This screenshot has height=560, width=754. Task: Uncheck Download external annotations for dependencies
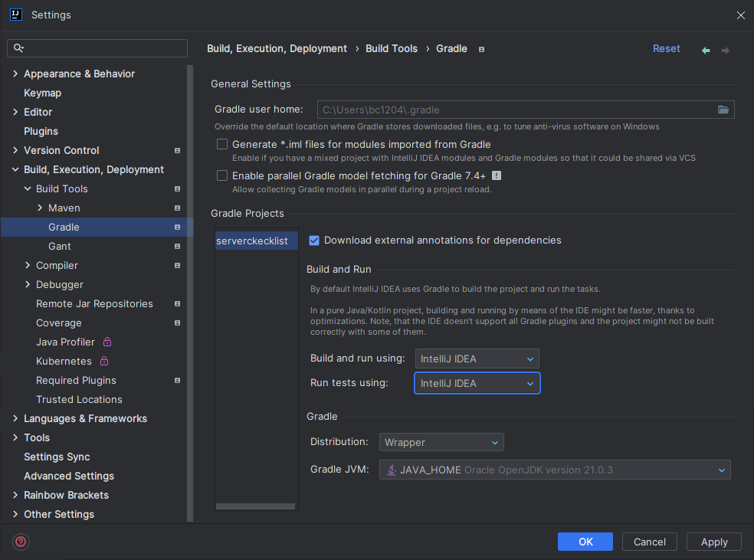coord(314,241)
